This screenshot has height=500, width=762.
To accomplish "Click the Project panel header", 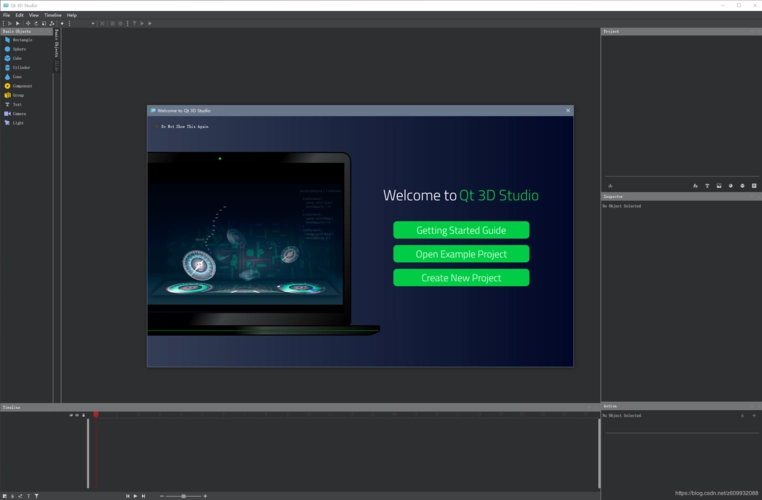I will (x=681, y=31).
